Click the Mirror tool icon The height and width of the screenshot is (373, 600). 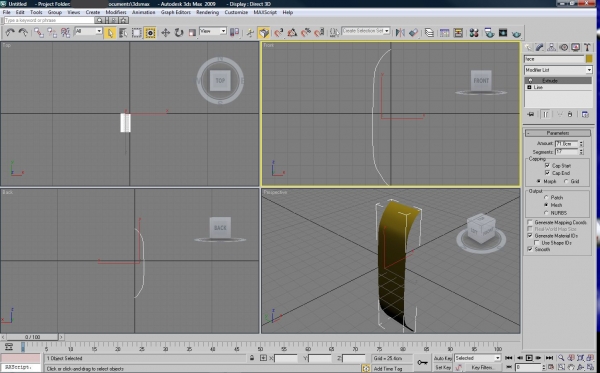coord(400,33)
